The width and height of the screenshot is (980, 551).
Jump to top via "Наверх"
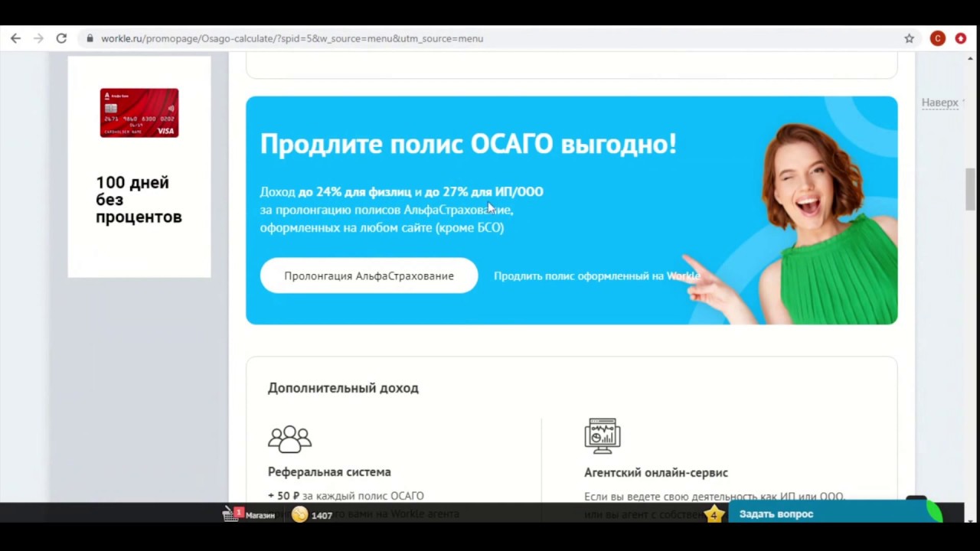(939, 103)
